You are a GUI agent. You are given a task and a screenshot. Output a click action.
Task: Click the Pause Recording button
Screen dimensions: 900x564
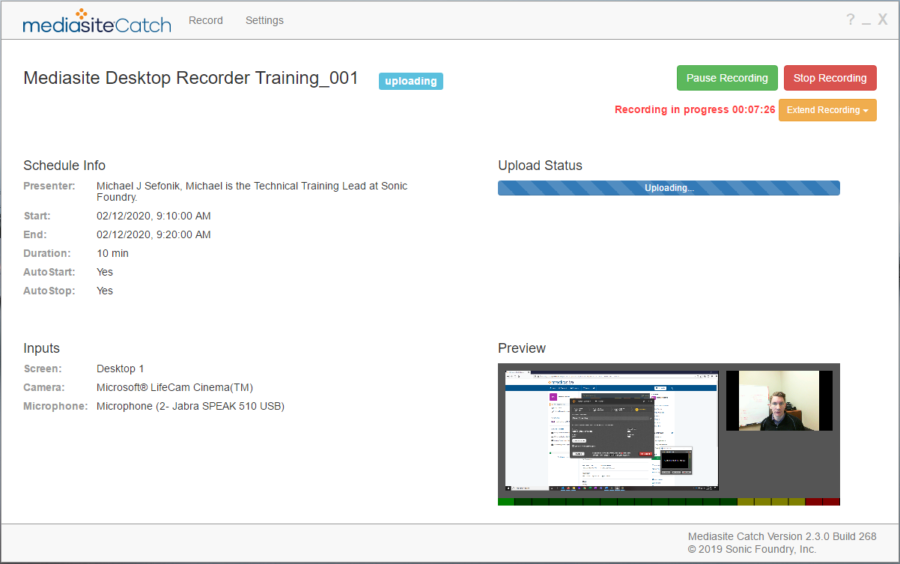(x=727, y=78)
